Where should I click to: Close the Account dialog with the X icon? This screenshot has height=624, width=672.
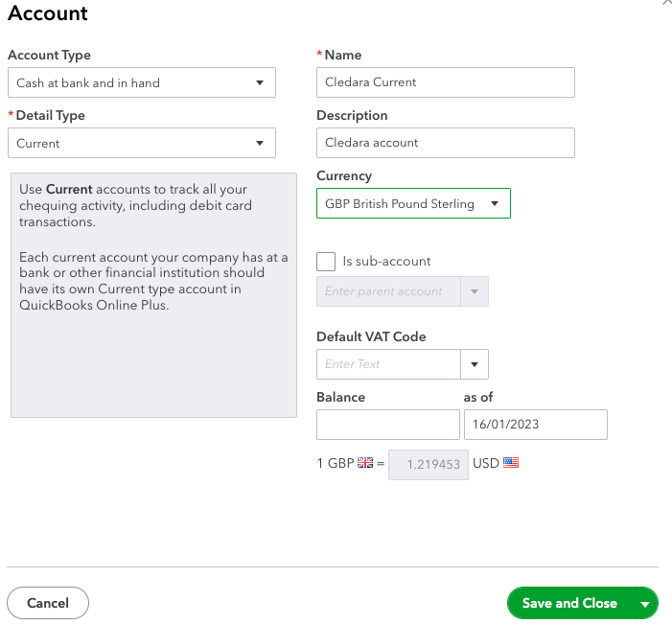coord(667,3)
